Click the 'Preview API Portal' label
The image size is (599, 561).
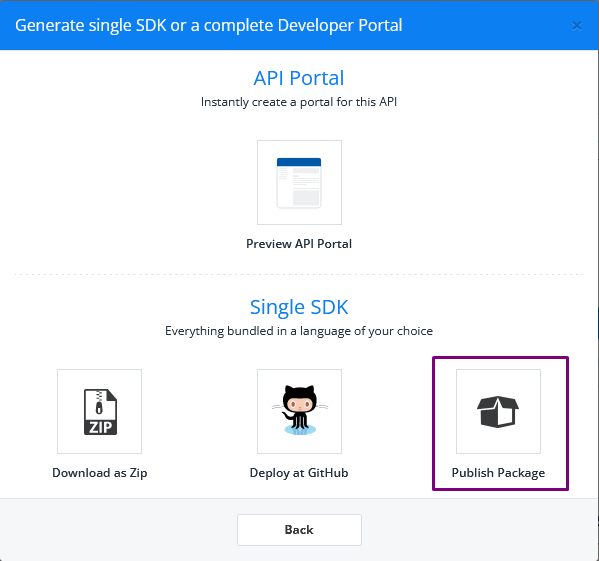(x=299, y=244)
